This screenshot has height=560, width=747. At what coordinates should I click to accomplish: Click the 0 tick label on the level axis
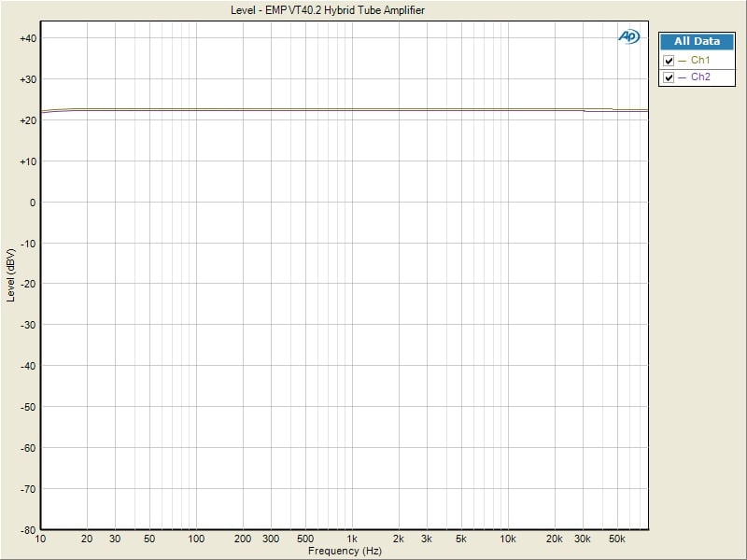[31, 203]
